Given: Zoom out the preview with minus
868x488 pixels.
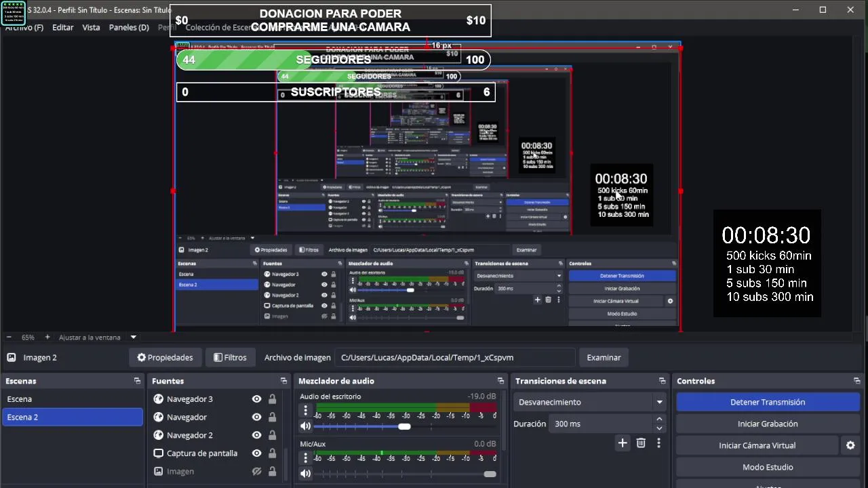Looking at the screenshot, I should 8,337.
